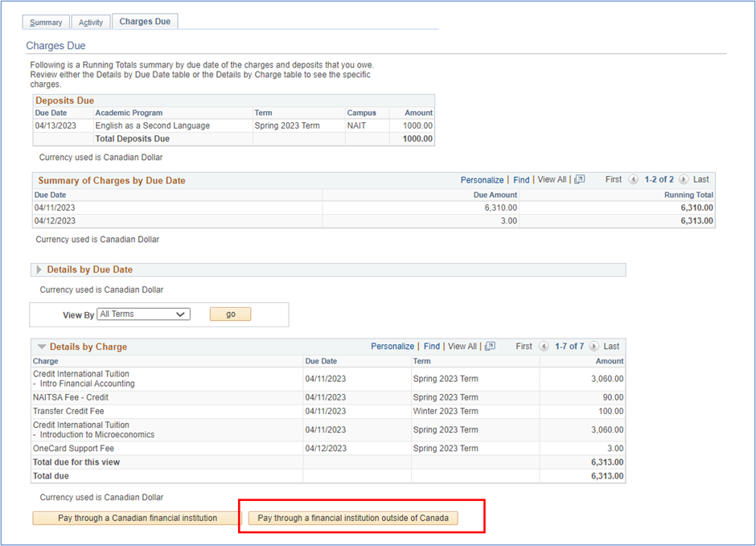Click '1-7 of 7' row count text
756x546 pixels.
[x=569, y=346]
